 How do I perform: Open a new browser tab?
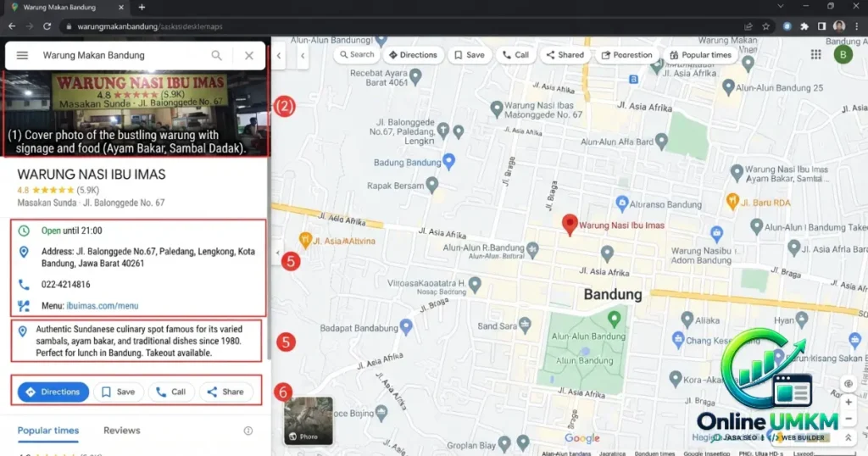(x=142, y=7)
